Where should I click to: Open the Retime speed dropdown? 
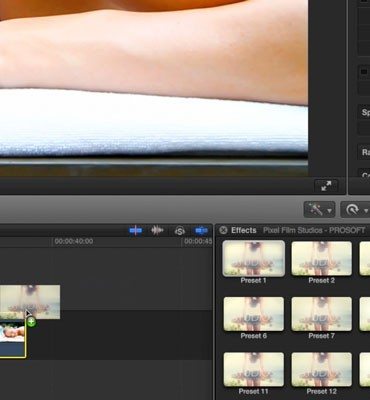coord(355,210)
